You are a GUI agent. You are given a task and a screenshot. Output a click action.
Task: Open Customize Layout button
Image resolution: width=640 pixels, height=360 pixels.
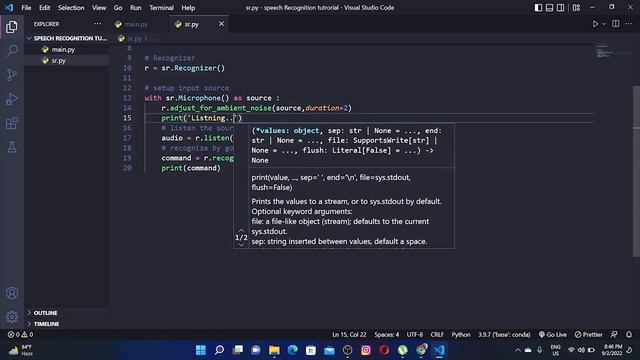576,8
